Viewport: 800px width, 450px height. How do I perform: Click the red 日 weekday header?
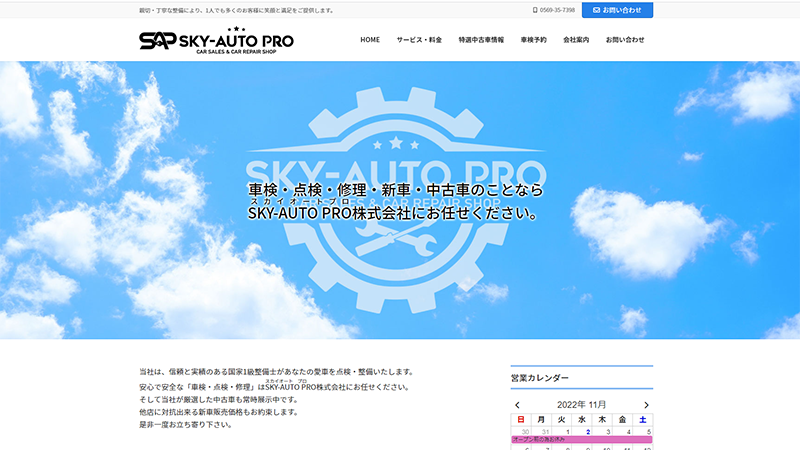(521, 420)
